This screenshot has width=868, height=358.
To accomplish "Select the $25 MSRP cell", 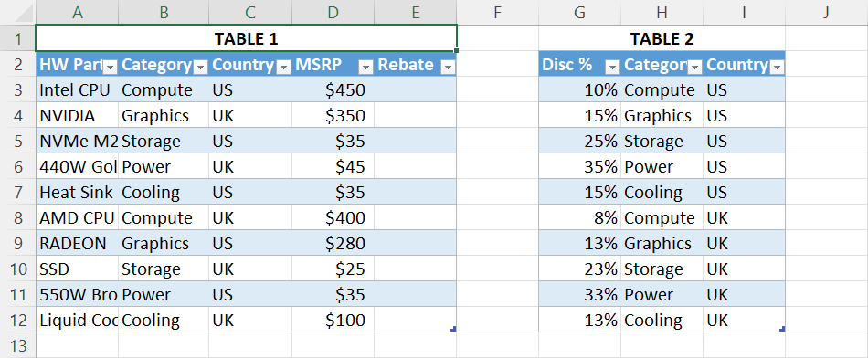I will 333,268.
